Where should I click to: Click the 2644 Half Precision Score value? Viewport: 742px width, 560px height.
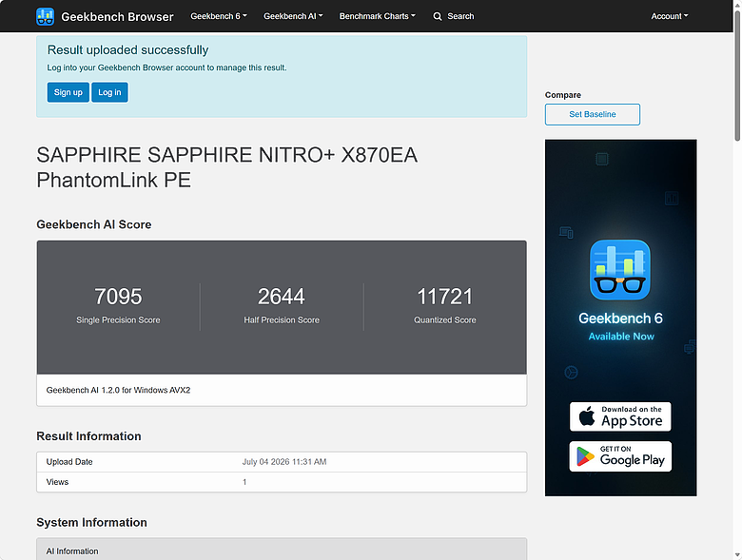pos(282,297)
